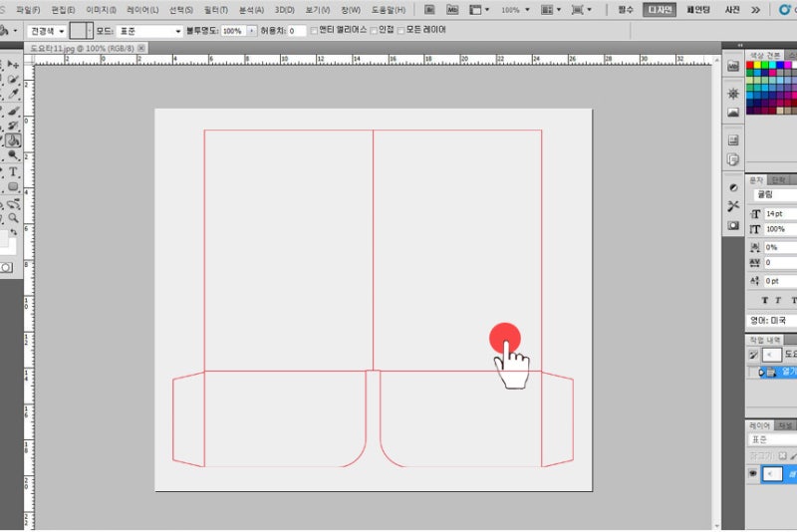Pick the green swatch in top row
Image resolution: width=797 pixels, height=532 pixels.
tap(765, 65)
